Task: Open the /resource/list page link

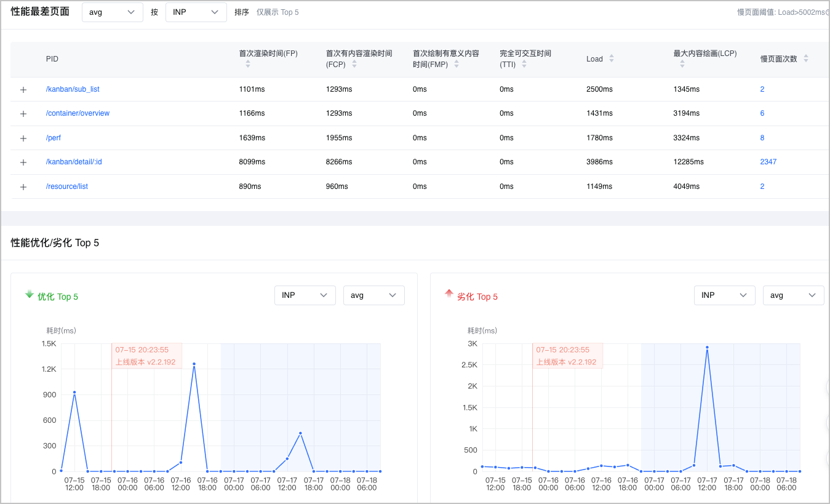Action: [67, 186]
